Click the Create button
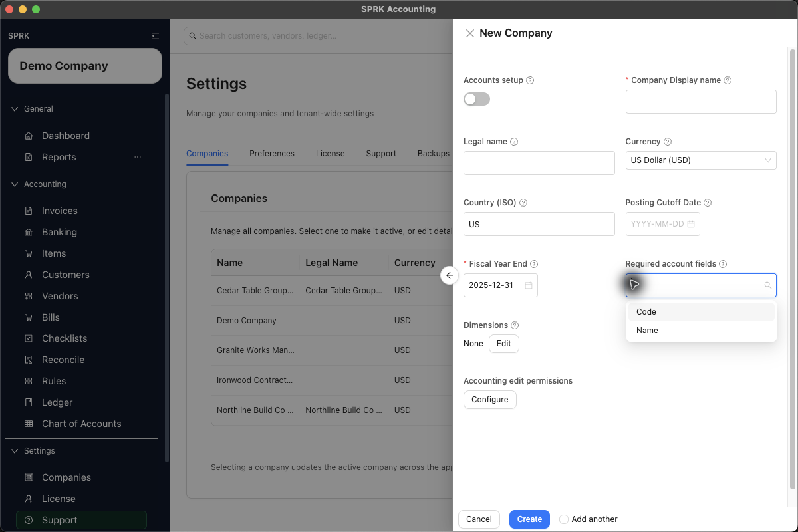 click(x=529, y=519)
